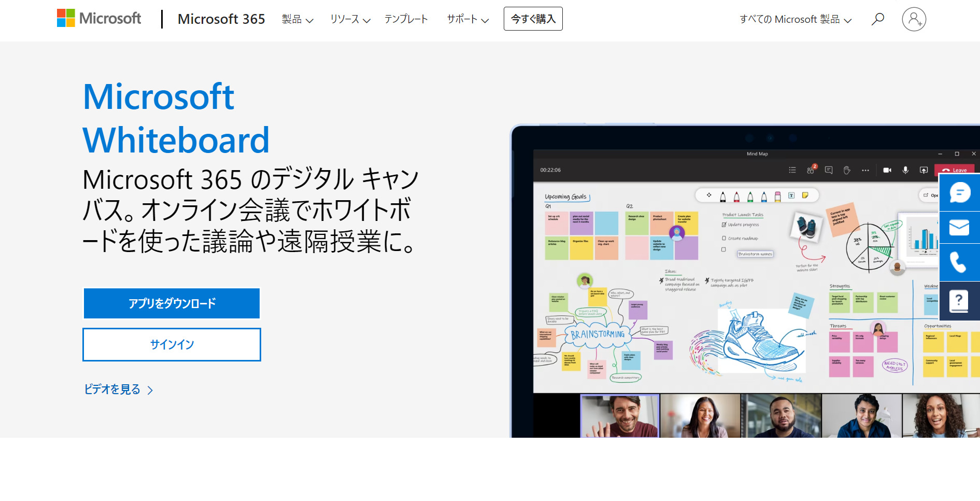The height and width of the screenshot is (501, 980).
Task: Open the サポート menu
Action: [x=466, y=19]
